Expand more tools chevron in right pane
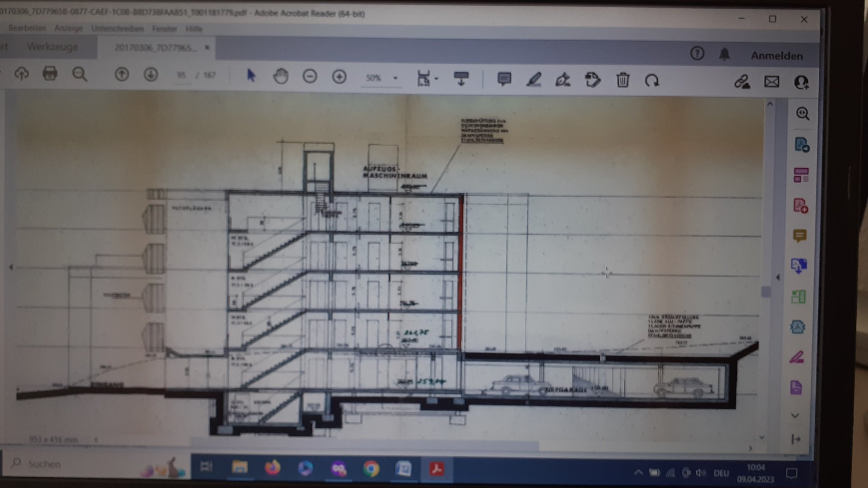Viewport: 868px width, 488px height. point(795,415)
